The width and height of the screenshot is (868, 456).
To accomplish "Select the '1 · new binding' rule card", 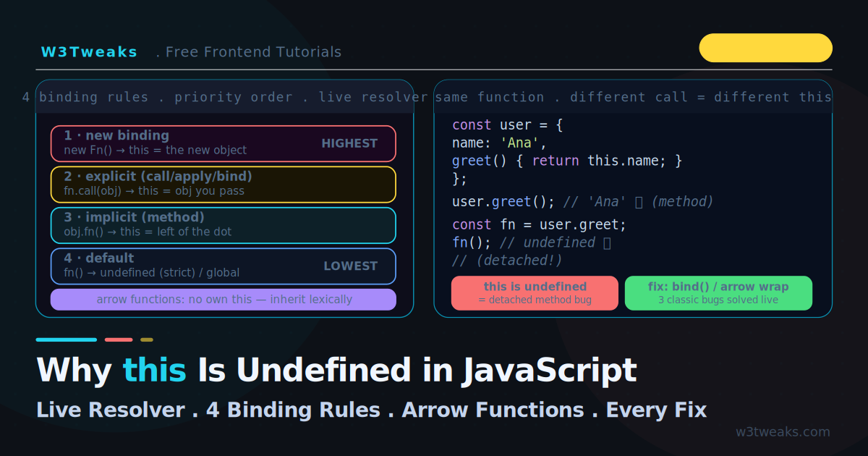I will [224, 143].
